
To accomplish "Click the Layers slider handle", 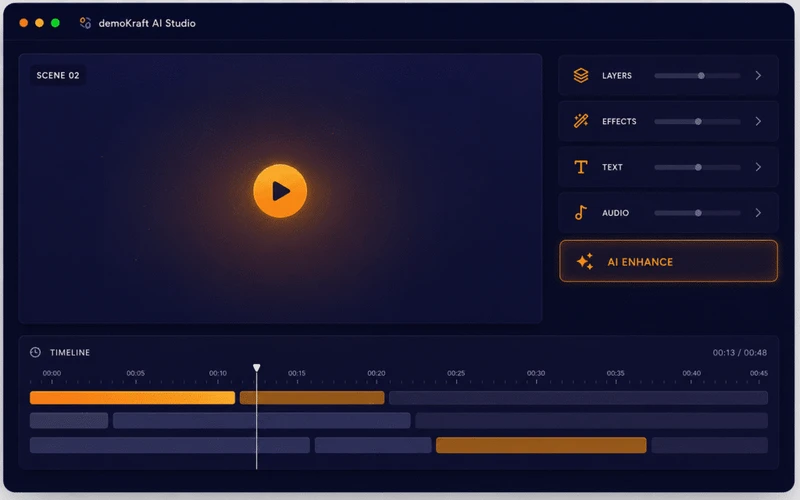I will [701, 76].
